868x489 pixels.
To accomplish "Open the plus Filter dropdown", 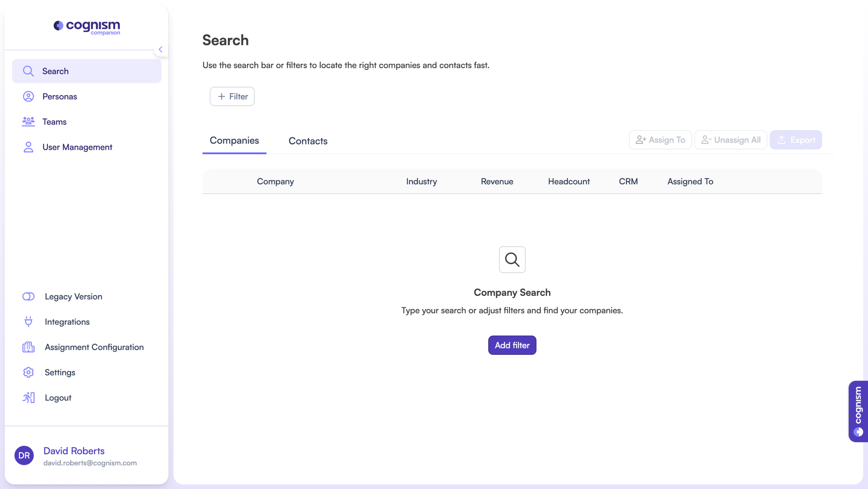I will tap(232, 97).
